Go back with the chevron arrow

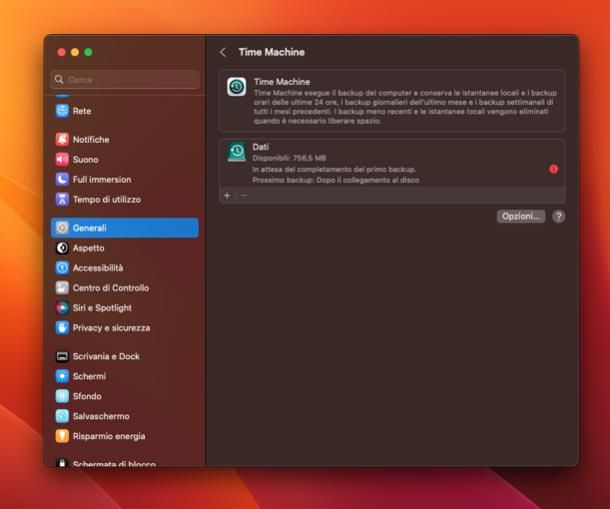pos(223,52)
